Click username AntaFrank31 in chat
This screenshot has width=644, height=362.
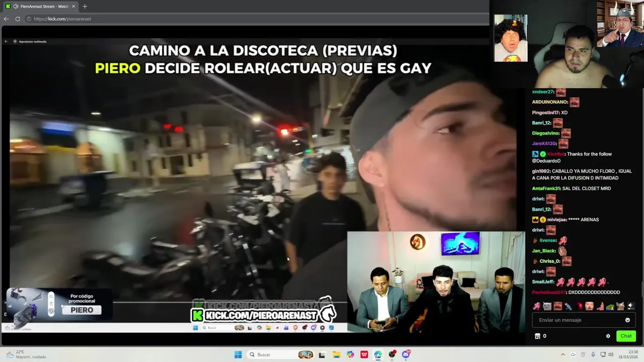pos(546,189)
